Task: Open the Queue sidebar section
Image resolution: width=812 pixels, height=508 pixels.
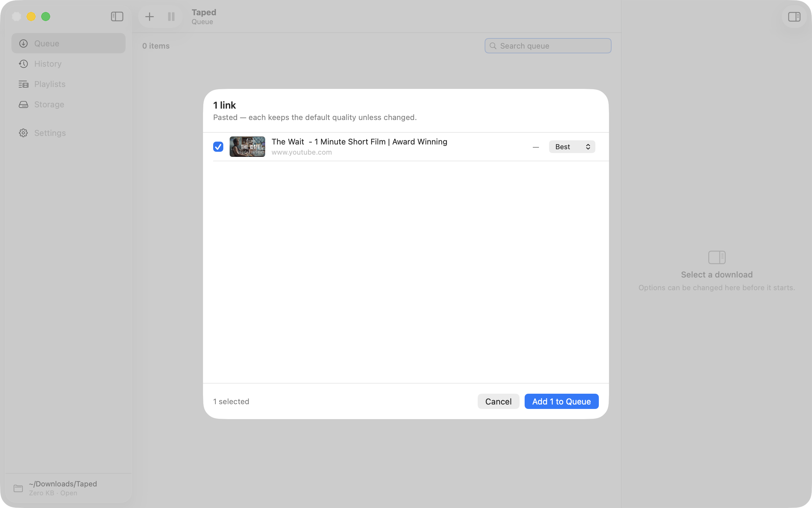Action: [69, 43]
